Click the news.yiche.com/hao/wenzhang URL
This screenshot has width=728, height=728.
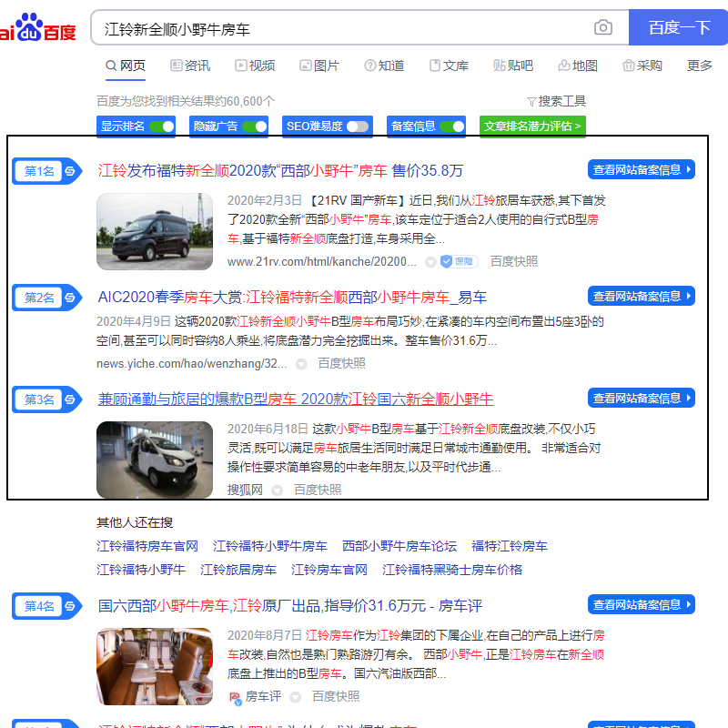click(191, 363)
